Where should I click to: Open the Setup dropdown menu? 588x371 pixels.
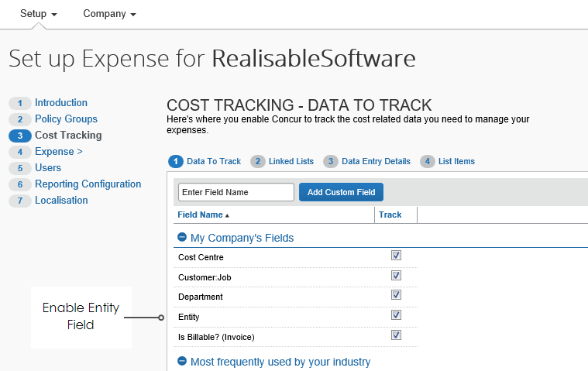39,14
